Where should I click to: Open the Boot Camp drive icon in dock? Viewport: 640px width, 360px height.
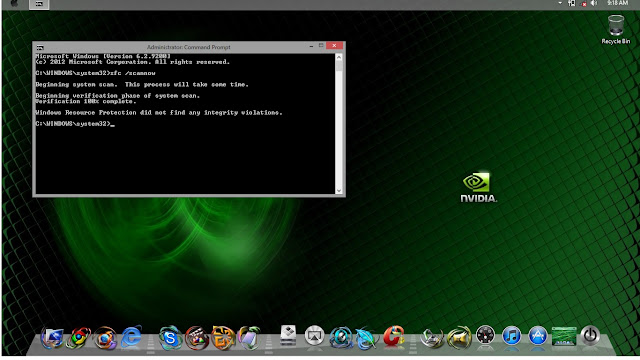pos(288,336)
